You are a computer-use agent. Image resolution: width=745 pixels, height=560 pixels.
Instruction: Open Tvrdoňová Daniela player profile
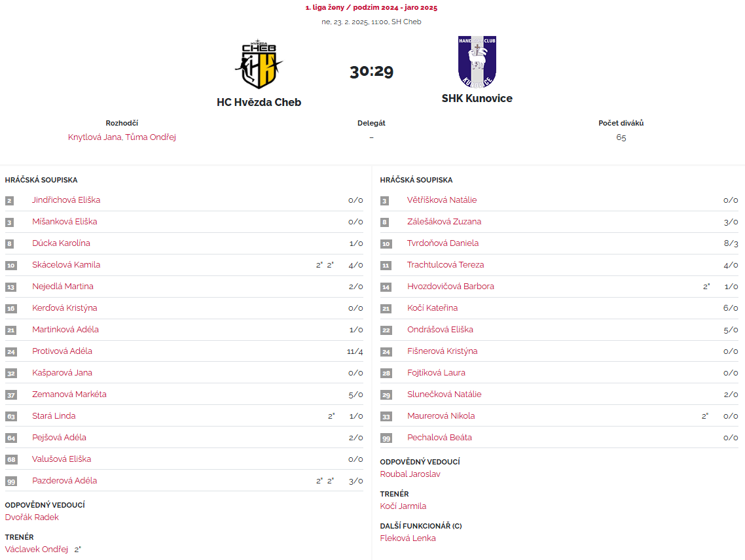point(443,243)
